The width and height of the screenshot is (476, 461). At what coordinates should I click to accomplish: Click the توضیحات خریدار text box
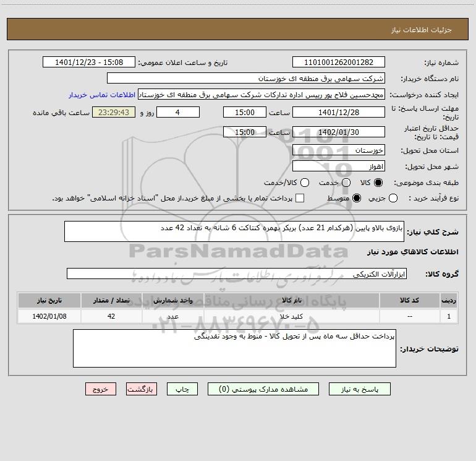click(234, 348)
